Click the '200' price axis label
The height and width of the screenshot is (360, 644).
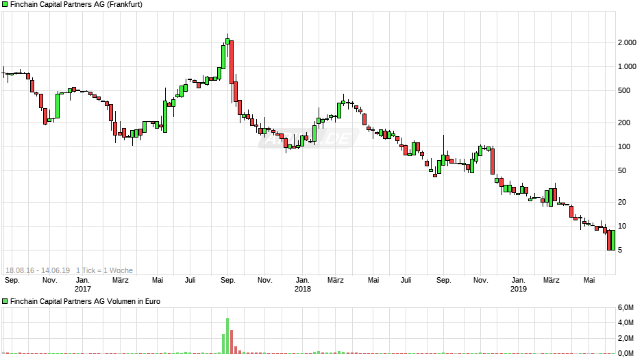[624, 123]
